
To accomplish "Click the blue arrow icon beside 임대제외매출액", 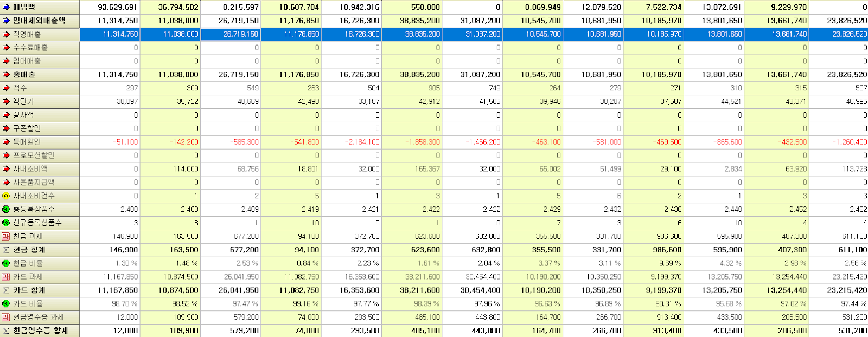I will pyautogui.click(x=6, y=21).
